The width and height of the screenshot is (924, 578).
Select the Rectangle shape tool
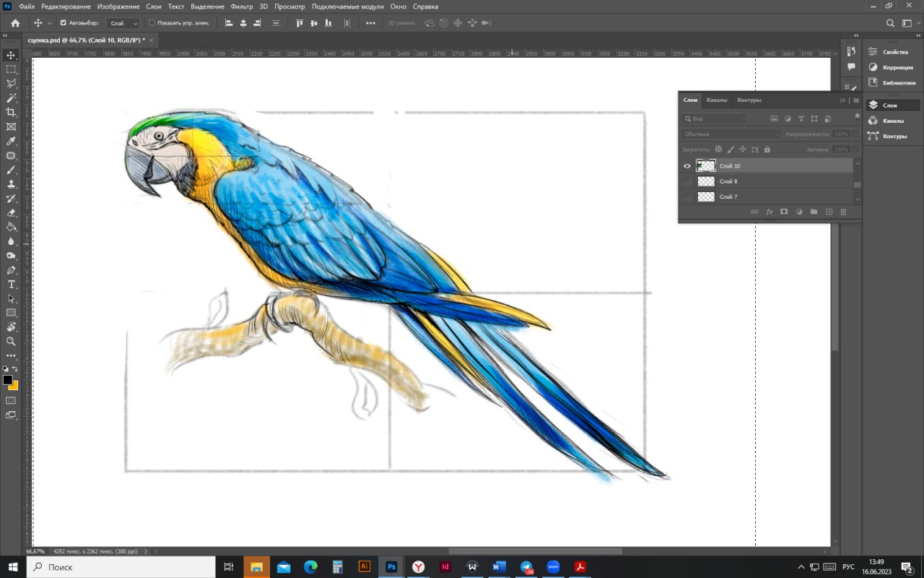[x=11, y=313]
